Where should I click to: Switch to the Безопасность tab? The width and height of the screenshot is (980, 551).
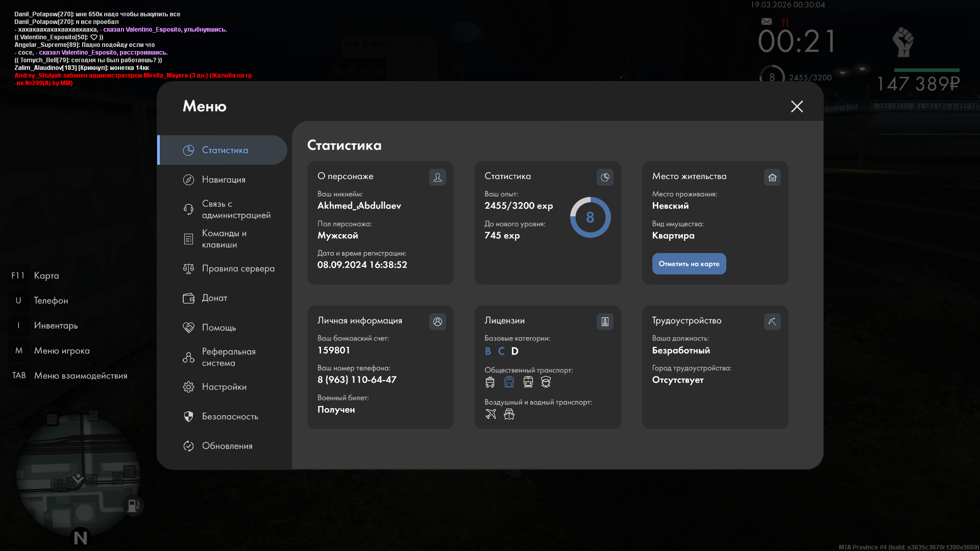point(229,416)
